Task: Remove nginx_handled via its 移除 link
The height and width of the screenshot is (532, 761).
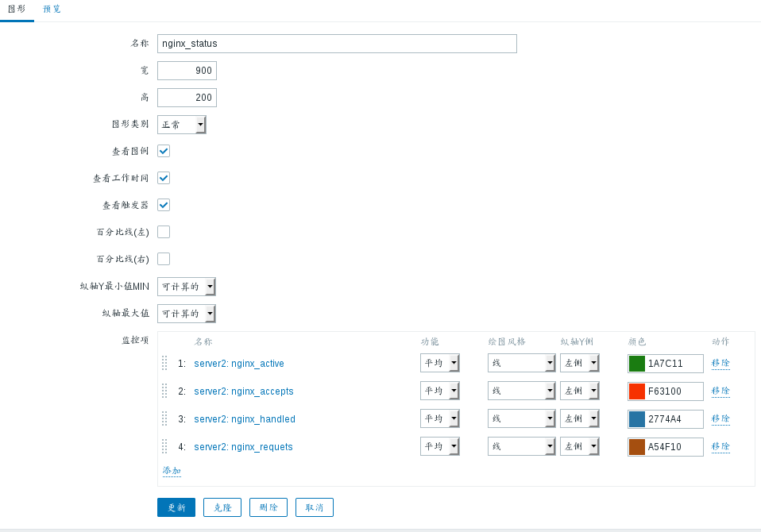Action: pos(720,418)
